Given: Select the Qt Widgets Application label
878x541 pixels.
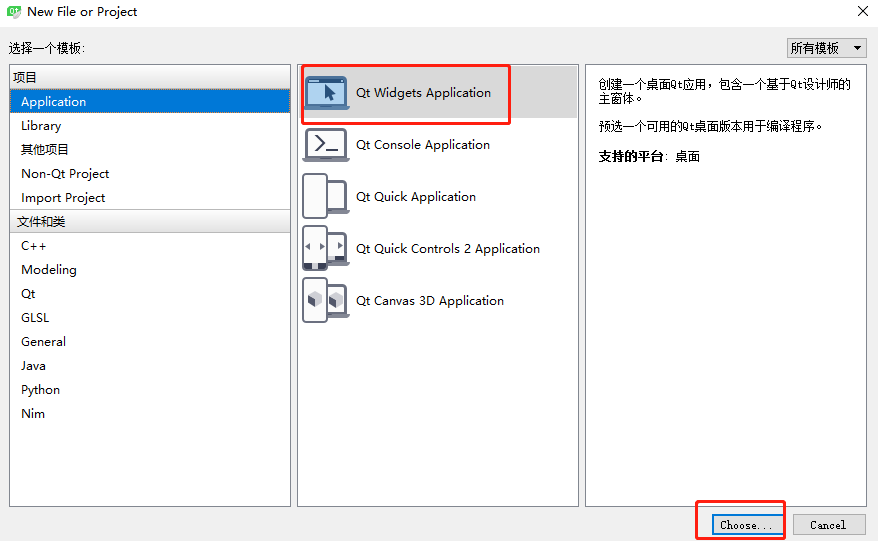Looking at the screenshot, I should 423,93.
